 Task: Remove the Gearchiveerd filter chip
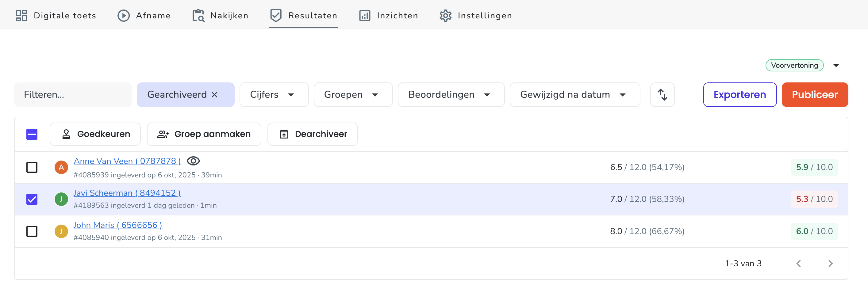[215, 95]
